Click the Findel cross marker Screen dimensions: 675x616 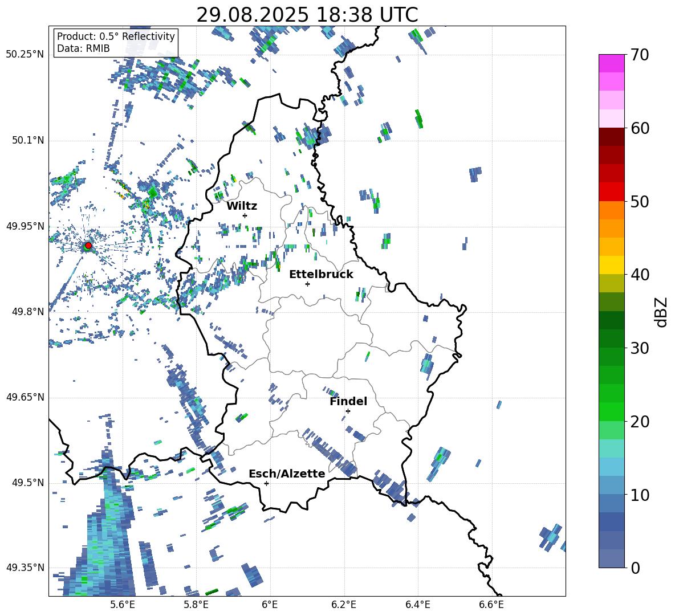click(348, 411)
